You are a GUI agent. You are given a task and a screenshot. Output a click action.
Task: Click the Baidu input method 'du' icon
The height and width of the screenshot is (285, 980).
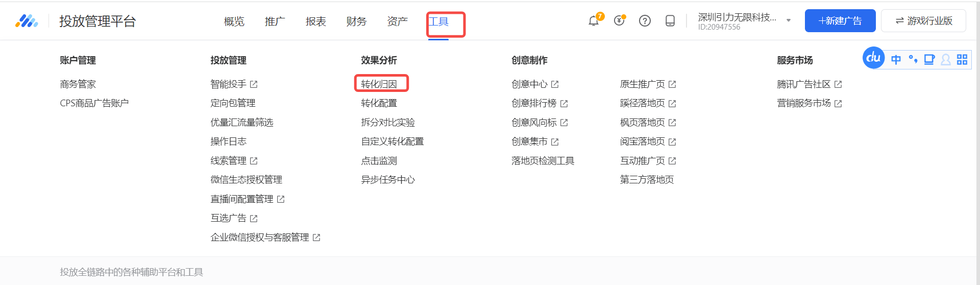[x=873, y=58]
